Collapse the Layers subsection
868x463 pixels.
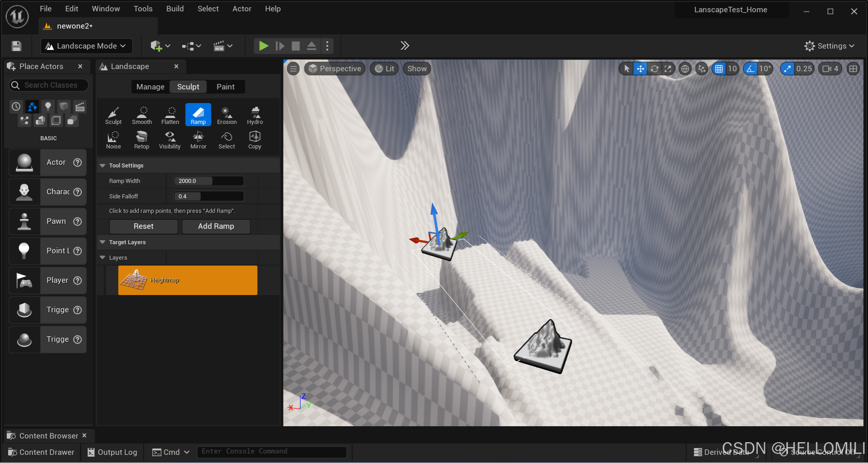tap(102, 258)
